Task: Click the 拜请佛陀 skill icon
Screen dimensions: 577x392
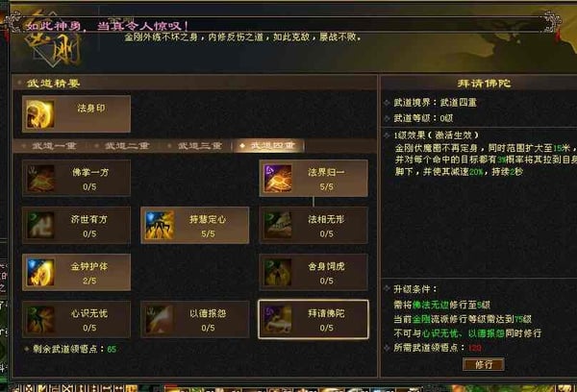Action: 278,319
